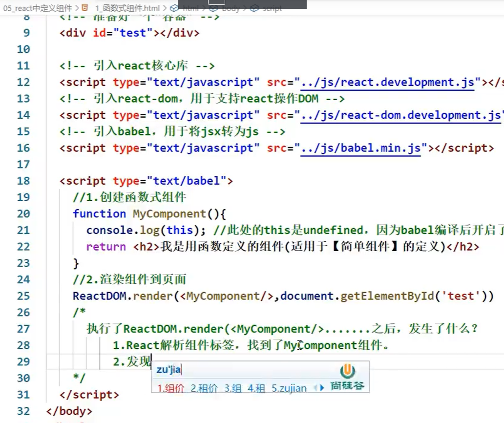
Task: Click the function keyword on line 20
Action: tap(99, 214)
